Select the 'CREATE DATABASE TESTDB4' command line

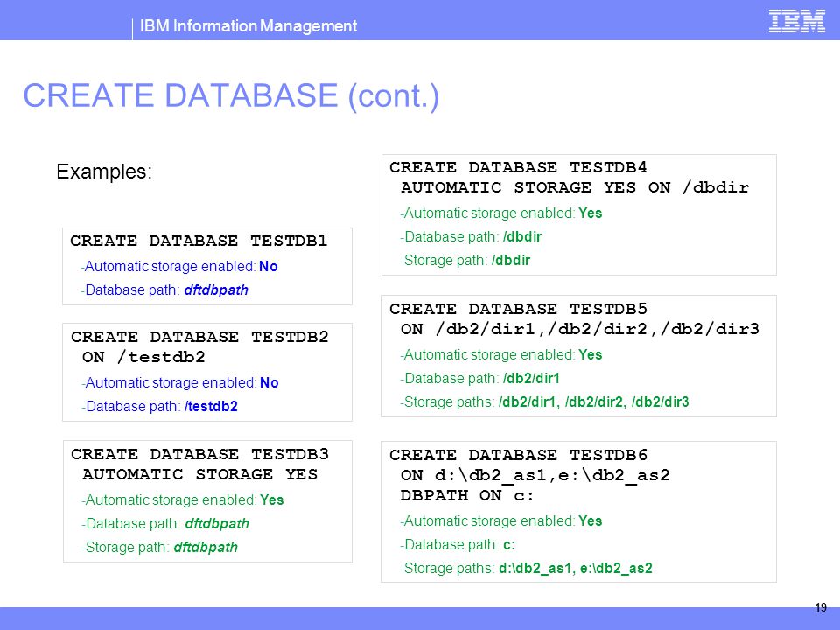click(x=518, y=168)
